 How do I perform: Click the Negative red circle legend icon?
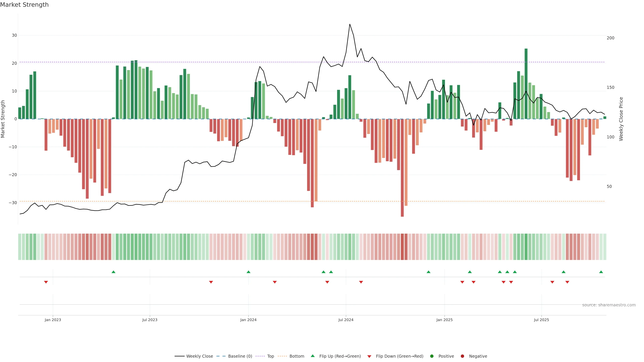pyautogui.click(x=462, y=356)
